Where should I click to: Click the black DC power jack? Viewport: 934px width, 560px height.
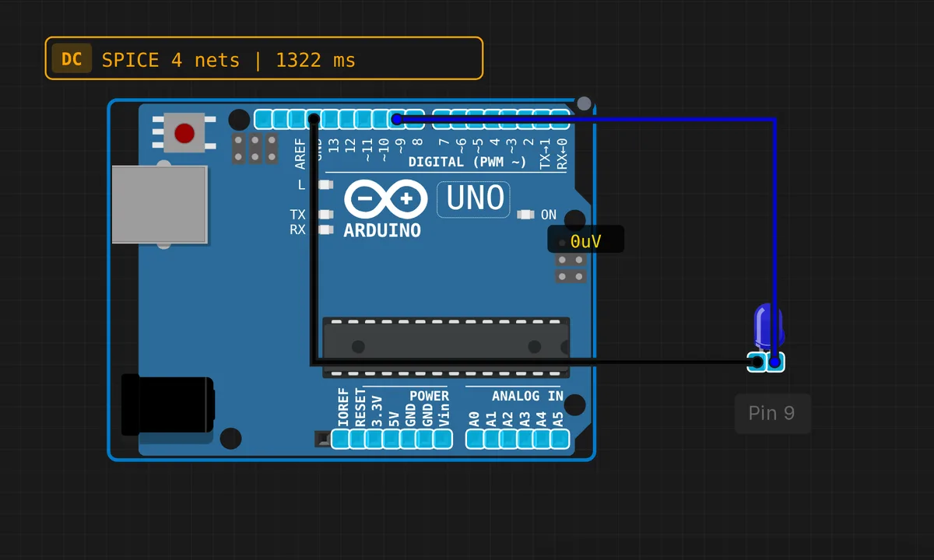(x=167, y=405)
